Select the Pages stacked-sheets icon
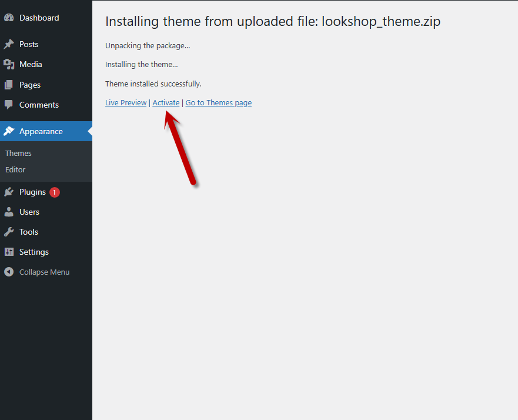Screen dimensions: 518x420 point(9,85)
